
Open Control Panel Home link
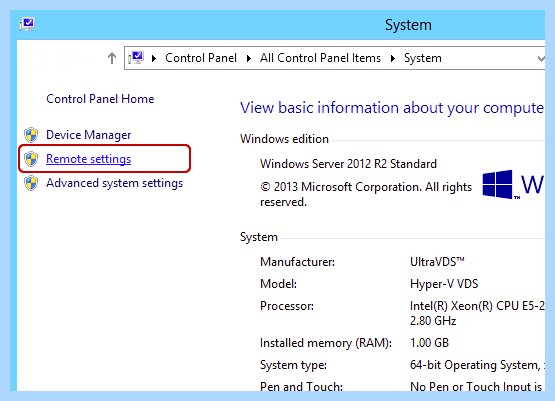coord(100,99)
